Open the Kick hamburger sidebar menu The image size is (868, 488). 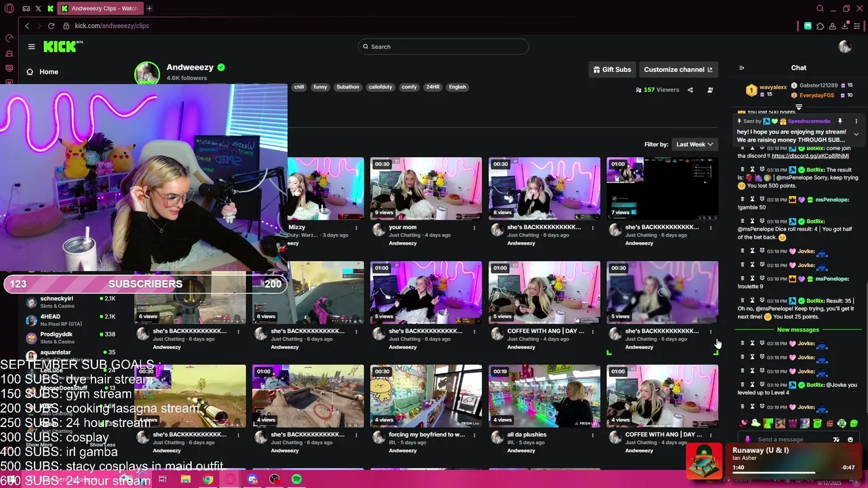pyautogui.click(x=31, y=47)
